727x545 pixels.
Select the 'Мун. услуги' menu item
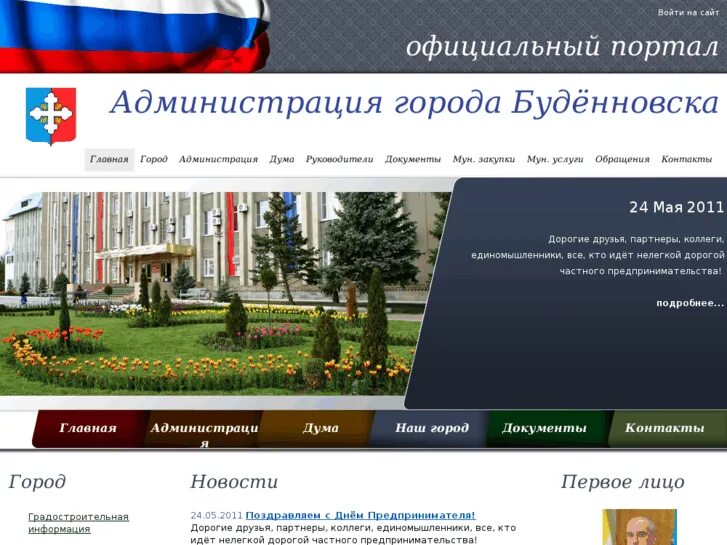tap(555, 159)
